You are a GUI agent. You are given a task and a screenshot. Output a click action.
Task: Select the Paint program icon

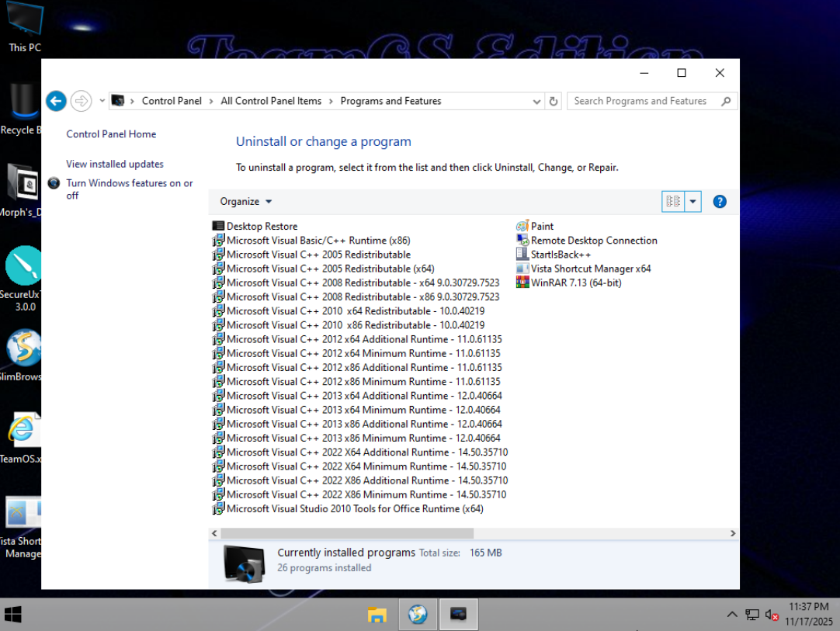click(x=522, y=226)
